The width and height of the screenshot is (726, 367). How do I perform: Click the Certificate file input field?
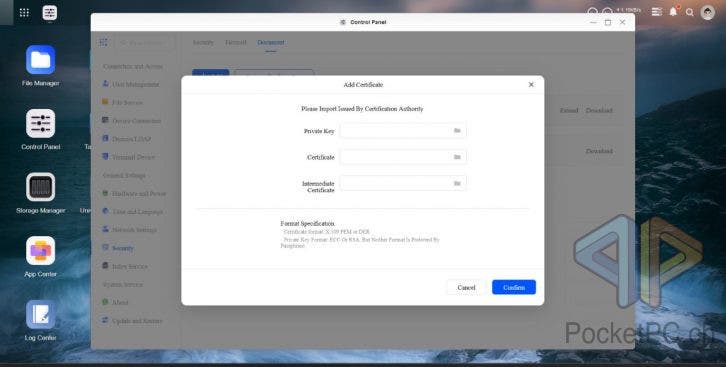(403, 157)
